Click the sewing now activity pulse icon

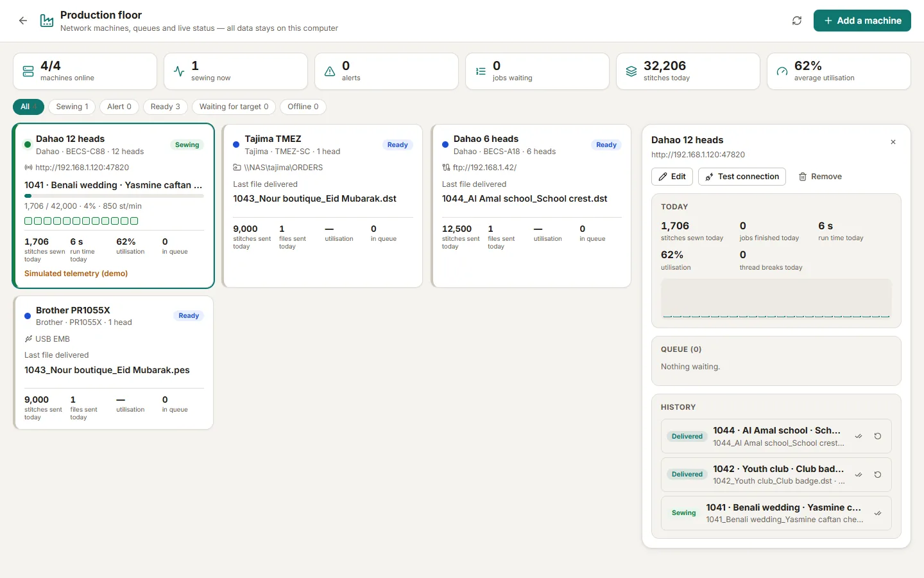(x=179, y=71)
